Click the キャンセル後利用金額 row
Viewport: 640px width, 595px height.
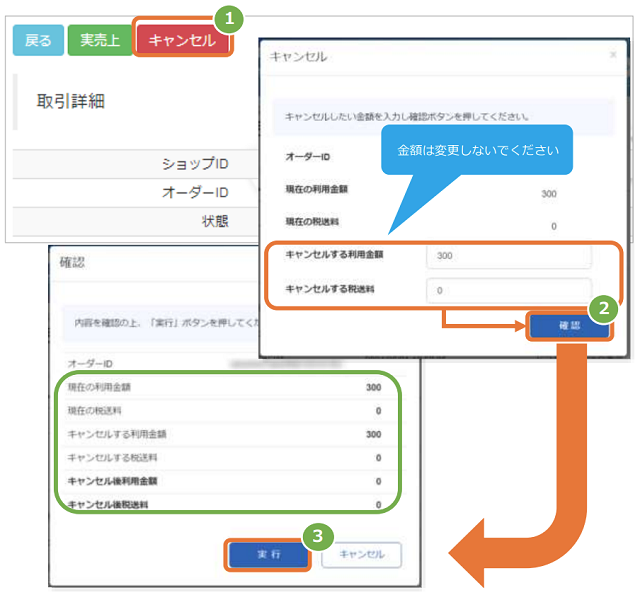pyautogui.click(x=225, y=481)
